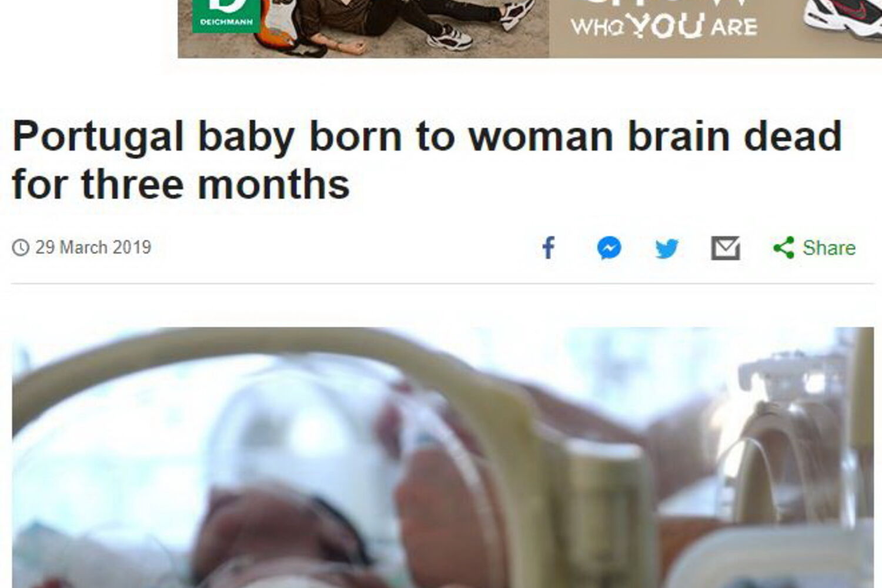
Task: Click the clock icon beside the date
Action: (x=21, y=248)
